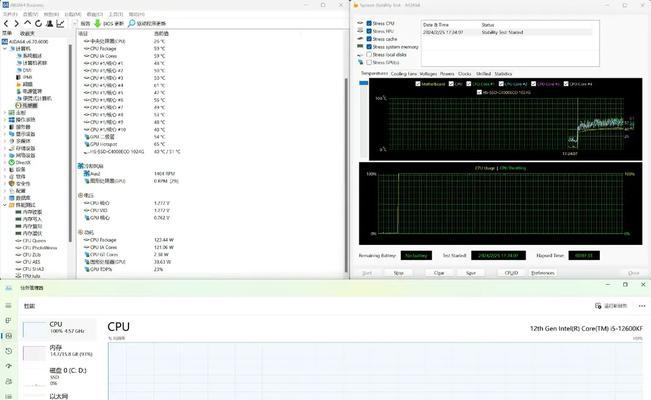The width and height of the screenshot is (651, 400).
Task: Open the DirectX node in the tree
Action: [20, 162]
